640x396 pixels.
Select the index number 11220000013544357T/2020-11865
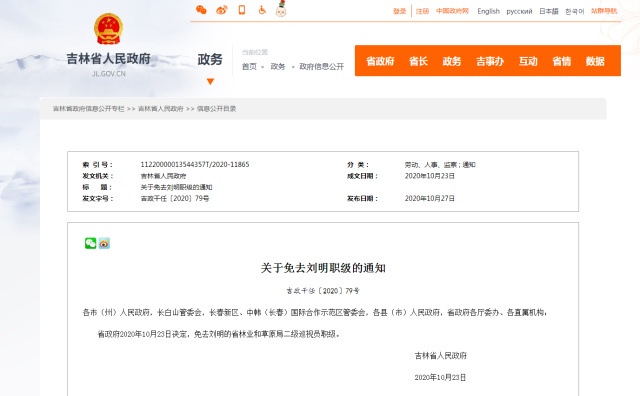(195, 165)
